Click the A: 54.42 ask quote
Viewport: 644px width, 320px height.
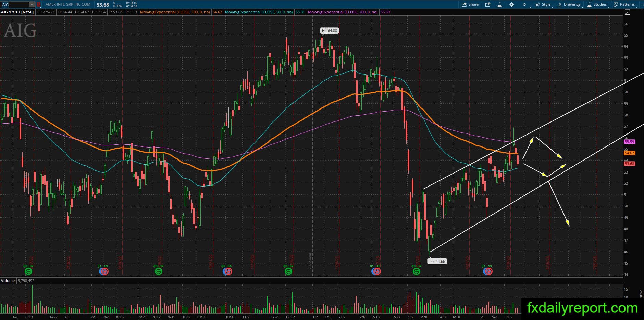(x=132, y=6)
